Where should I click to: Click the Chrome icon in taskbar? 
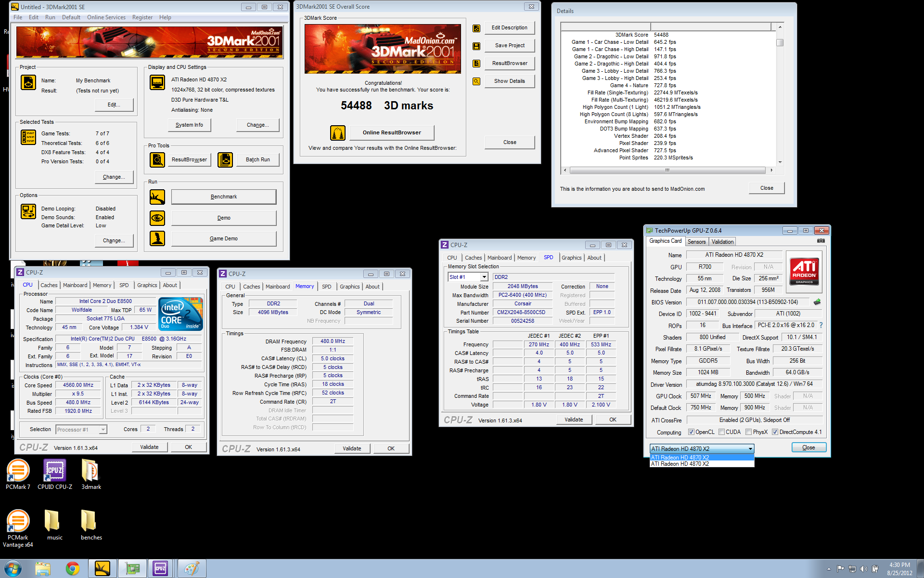73,569
